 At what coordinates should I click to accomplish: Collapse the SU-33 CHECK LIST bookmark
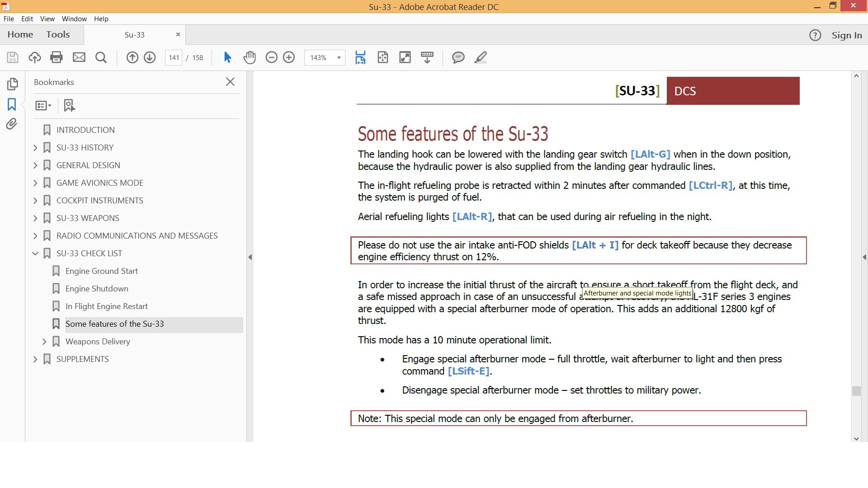tap(35, 253)
